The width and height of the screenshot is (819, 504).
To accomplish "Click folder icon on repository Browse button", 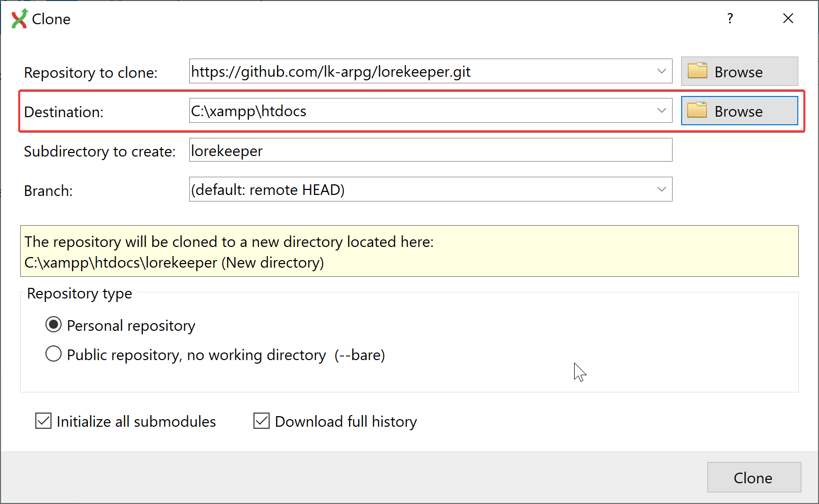I will pos(697,71).
